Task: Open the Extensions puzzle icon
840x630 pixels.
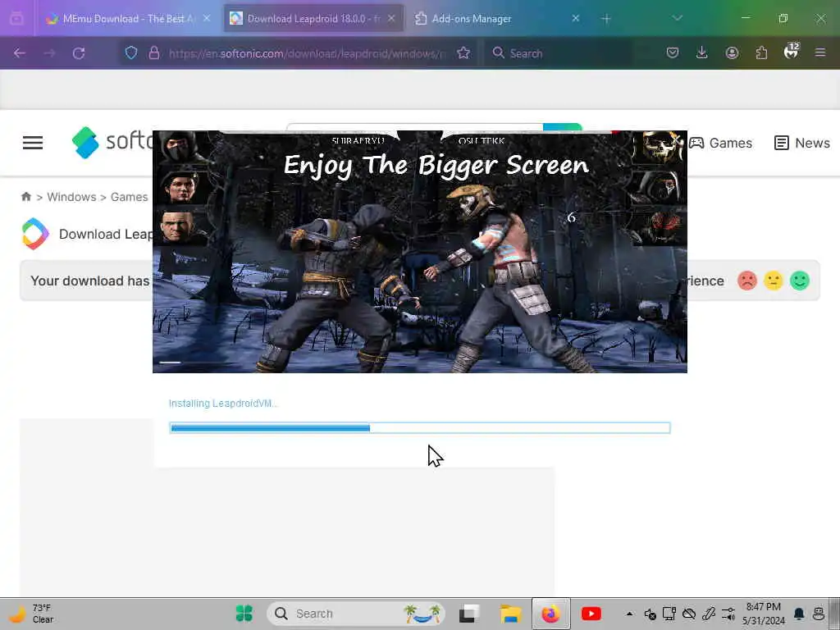Action: [761, 52]
